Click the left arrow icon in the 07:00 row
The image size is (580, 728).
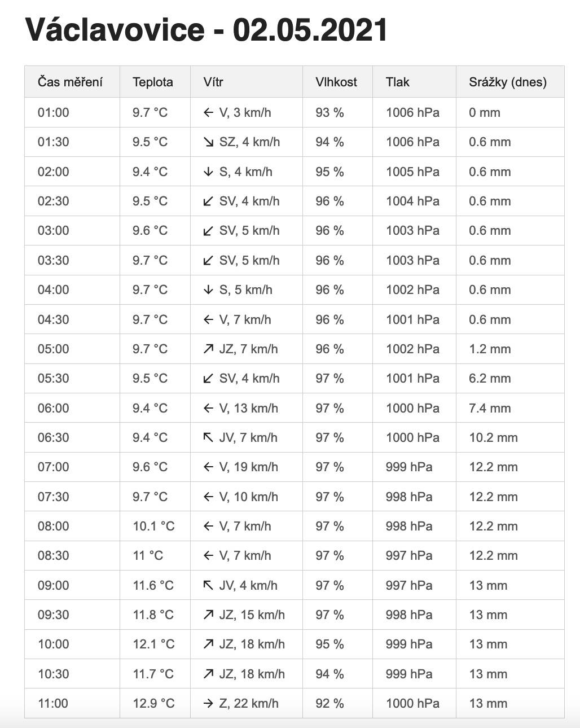209,467
